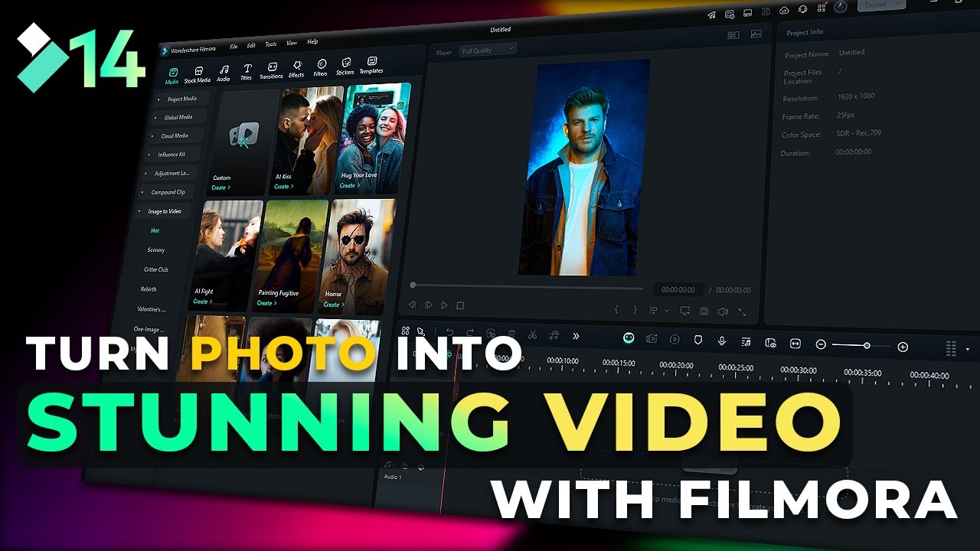Click the headset support icon
Viewport: 980px width, 551px height.
[x=802, y=9]
